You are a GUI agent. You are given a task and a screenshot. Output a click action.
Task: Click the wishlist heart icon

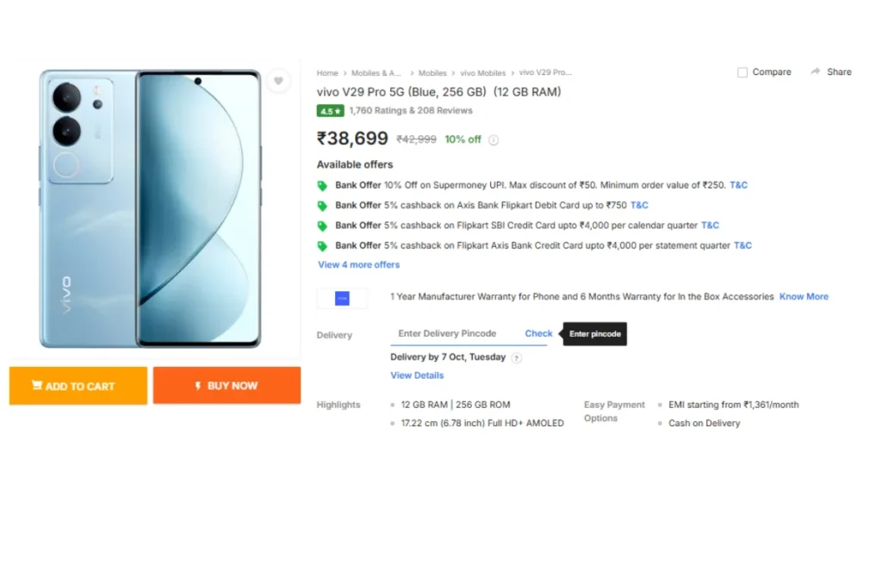(277, 81)
